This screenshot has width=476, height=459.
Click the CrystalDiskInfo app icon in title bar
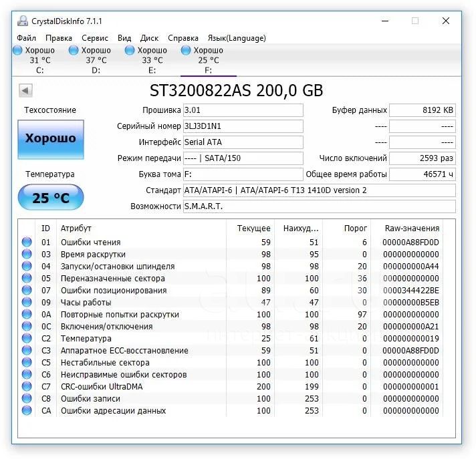pyautogui.click(x=23, y=21)
